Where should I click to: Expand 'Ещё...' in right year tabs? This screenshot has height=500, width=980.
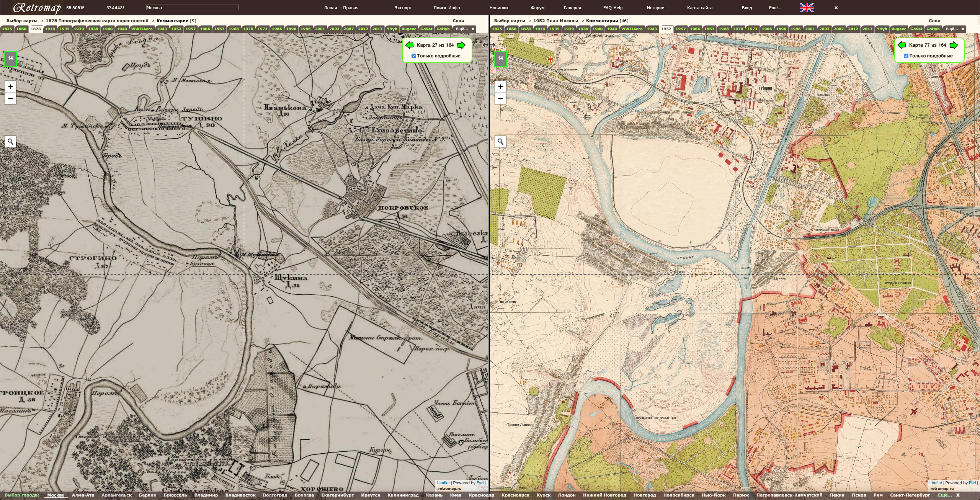pos(952,29)
